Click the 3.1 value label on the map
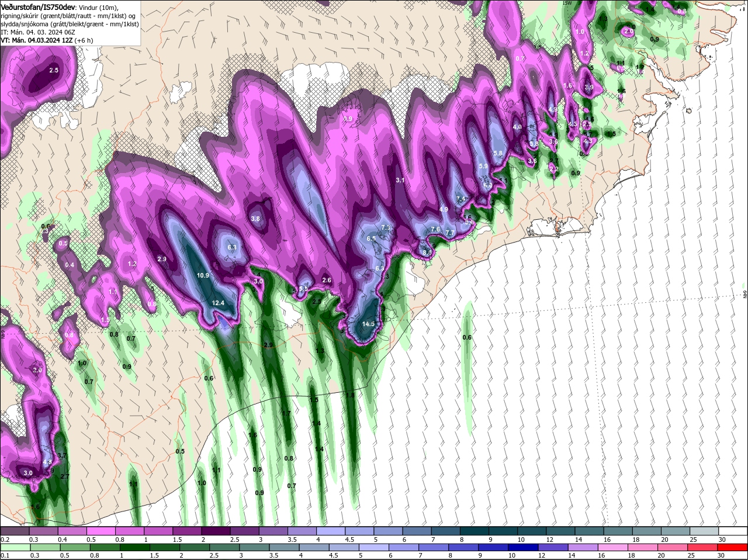The height and width of the screenshot is (560, 748). [x=400, y=181]
